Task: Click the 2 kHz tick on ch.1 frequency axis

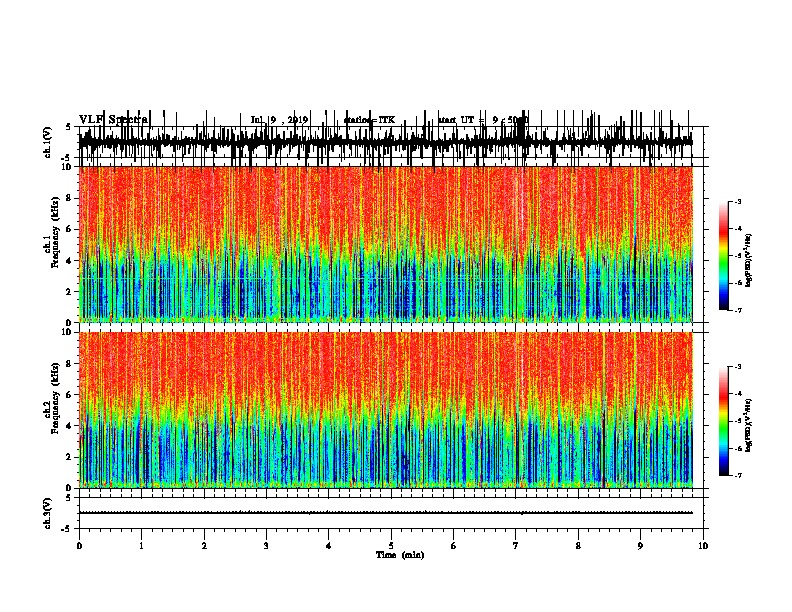Action: (x=70, y=292)
